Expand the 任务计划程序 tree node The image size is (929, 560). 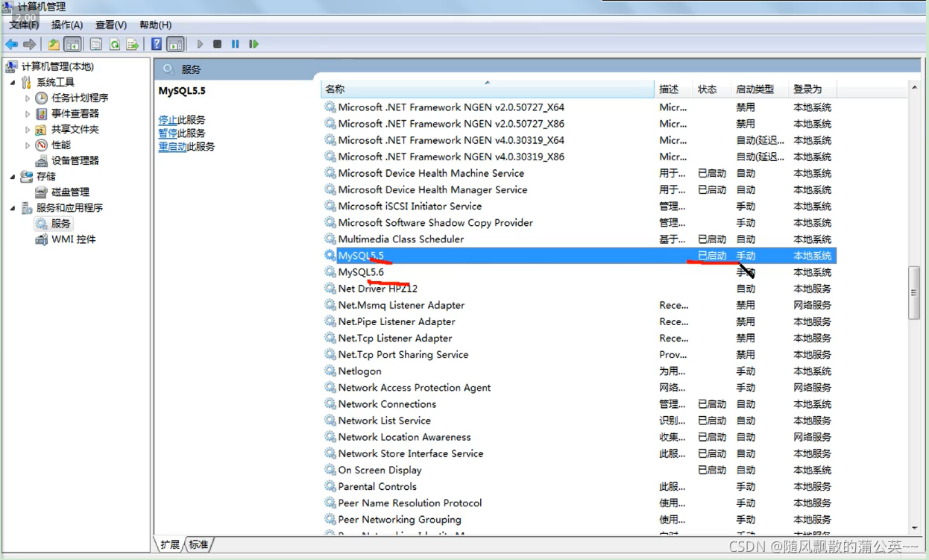pos(28,98)
